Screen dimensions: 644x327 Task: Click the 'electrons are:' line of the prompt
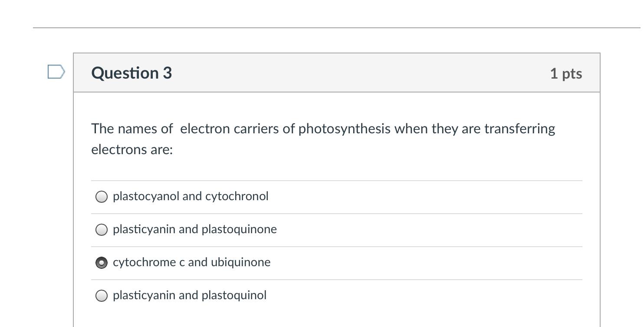click(x=132, y=149)
